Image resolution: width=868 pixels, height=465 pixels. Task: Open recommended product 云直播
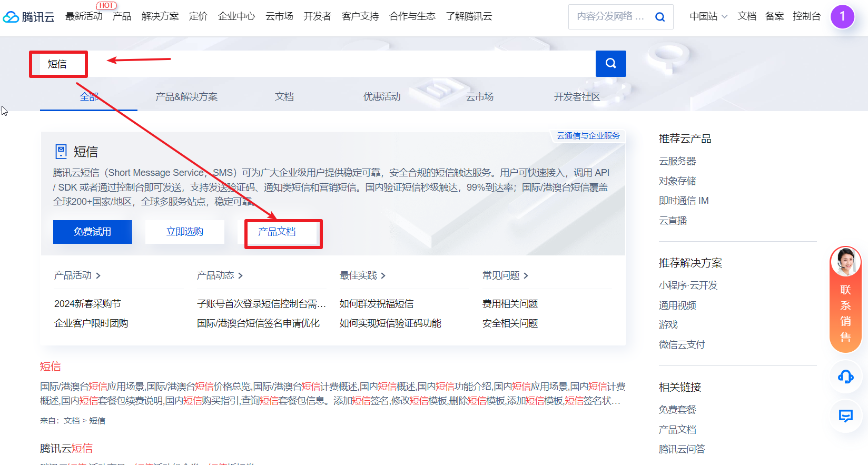673,221
